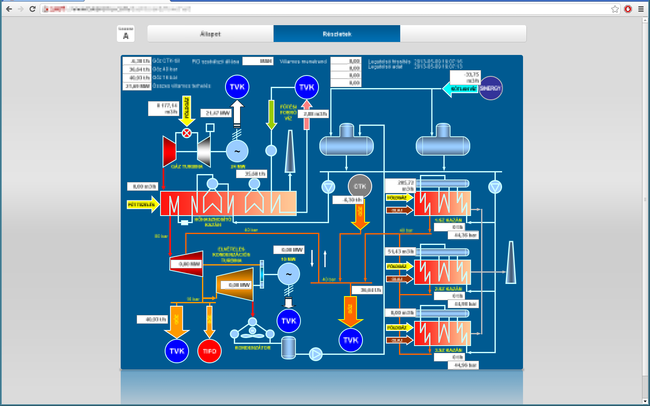Click the TVK circle below the 36,04 t/h arrow
Image resolution: width=650 pixels, height=406 pixels.
coord(351,340)
